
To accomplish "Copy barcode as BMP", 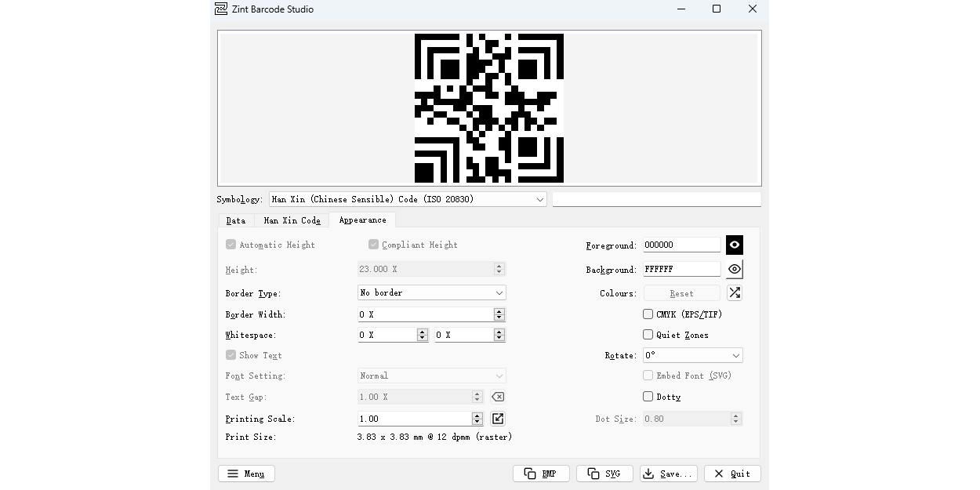I will [x=541, y=474].
